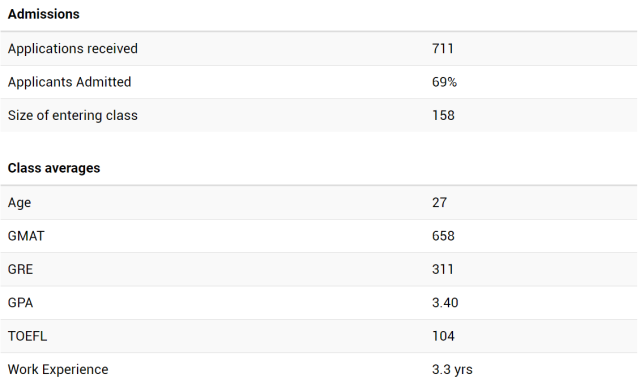Click the 158 class size value
640x391 pixels.
click(x=443, y=116)
